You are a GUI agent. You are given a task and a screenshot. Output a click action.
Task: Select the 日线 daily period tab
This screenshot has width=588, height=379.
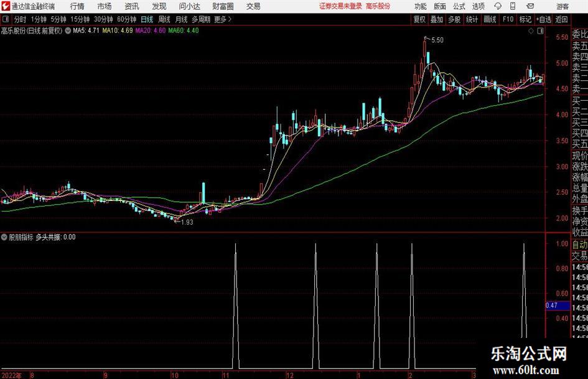tap(147, 19)
